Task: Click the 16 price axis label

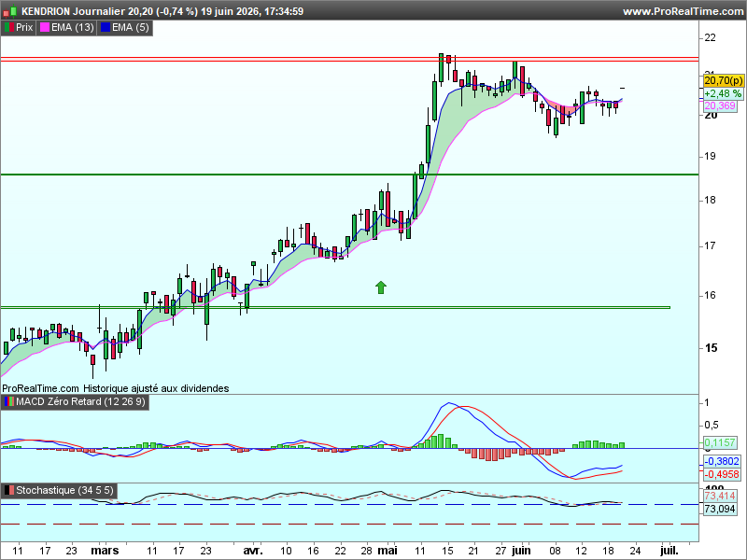Action: click(x=710, y=295)
